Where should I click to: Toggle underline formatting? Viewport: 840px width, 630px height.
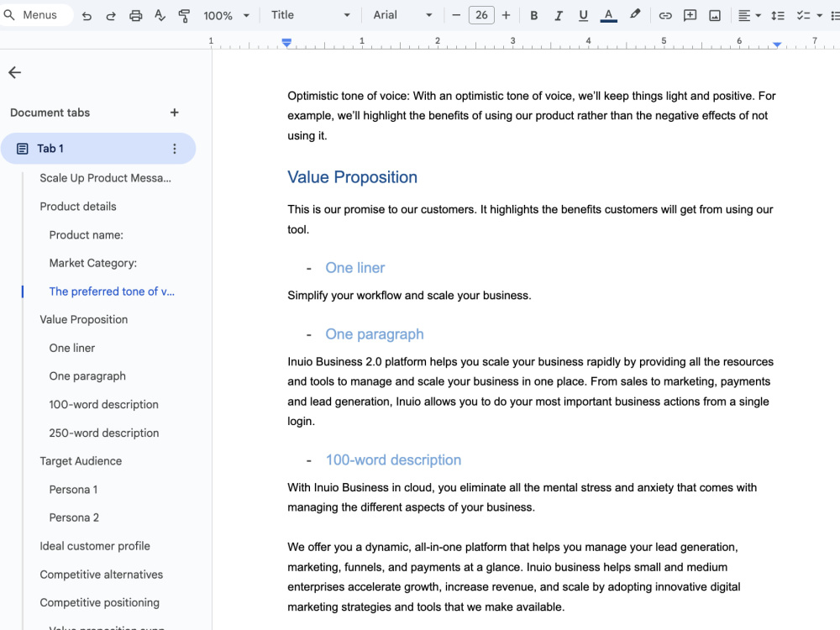(583, 15)
